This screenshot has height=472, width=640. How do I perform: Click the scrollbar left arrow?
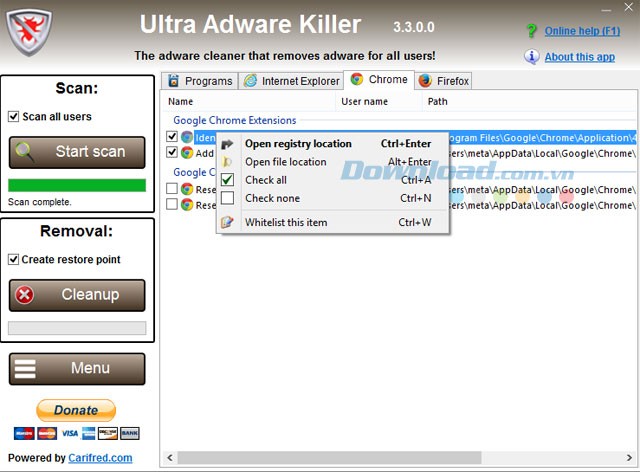(x=170, y=458)
